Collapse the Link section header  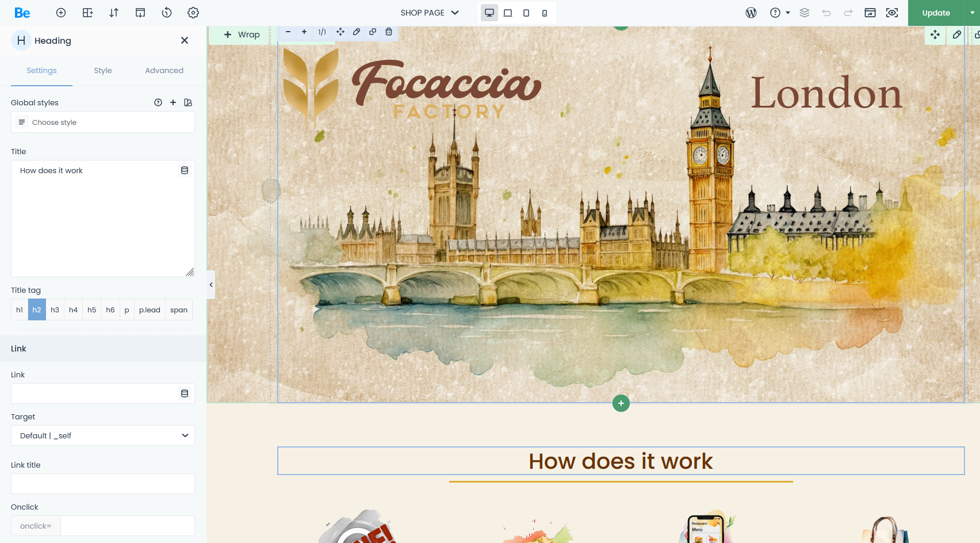point(103,349)
